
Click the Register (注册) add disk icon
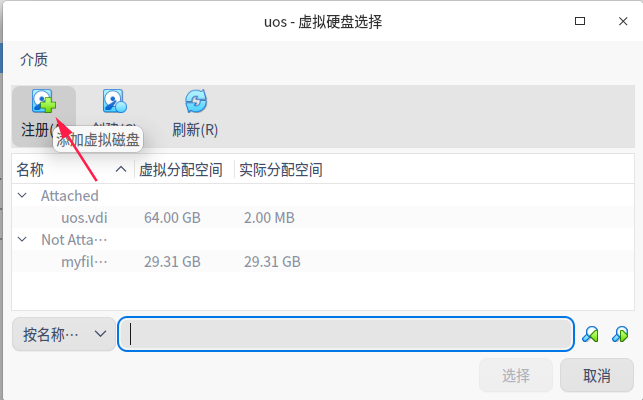[x=42, y=102]
